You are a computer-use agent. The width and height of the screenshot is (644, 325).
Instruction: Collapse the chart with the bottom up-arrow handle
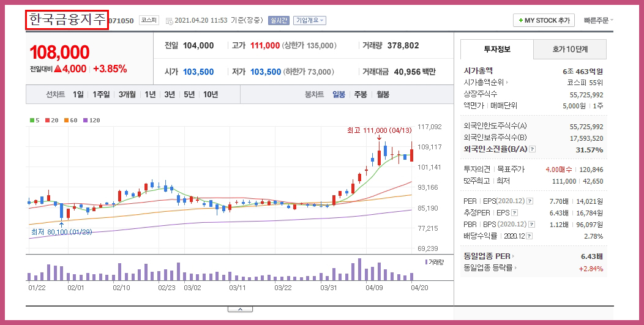(x=240, y=309)
